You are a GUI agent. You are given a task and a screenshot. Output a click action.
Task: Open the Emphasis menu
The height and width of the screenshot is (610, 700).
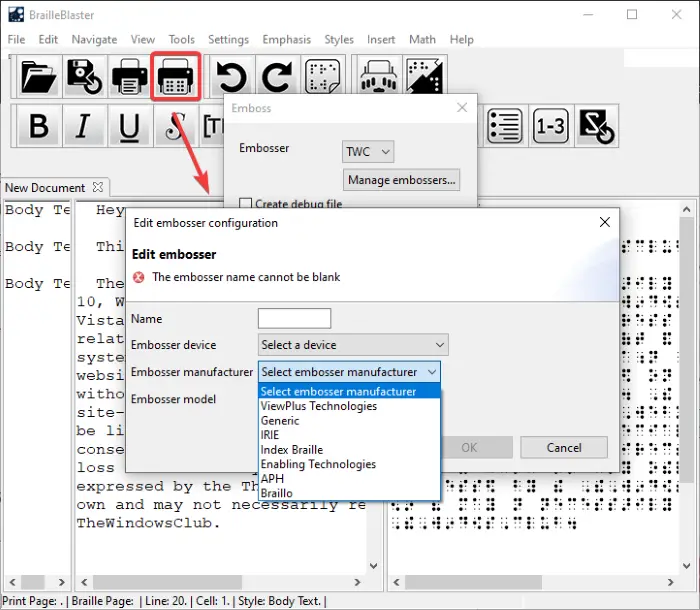pos(287,39)
